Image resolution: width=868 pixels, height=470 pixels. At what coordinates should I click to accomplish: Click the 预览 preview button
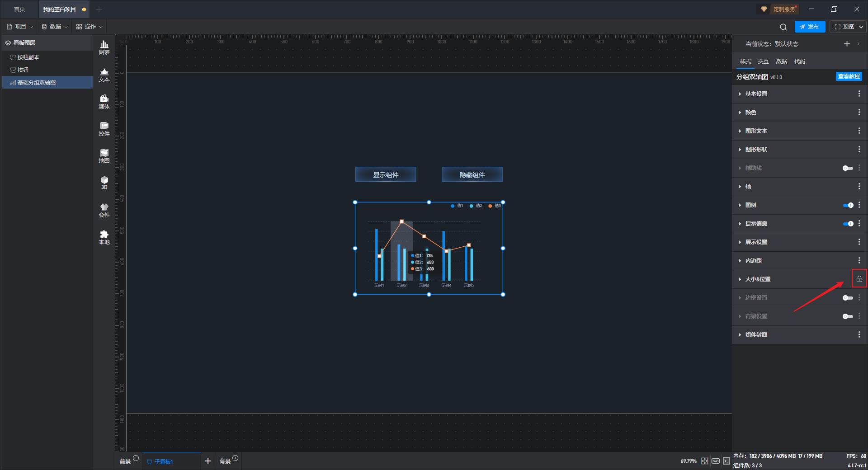844,27
